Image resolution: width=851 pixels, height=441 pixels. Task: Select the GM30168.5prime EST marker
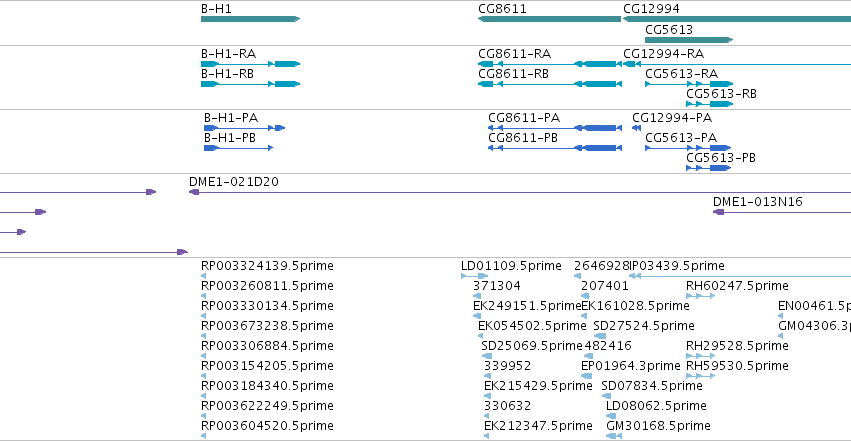click(614, 436)
